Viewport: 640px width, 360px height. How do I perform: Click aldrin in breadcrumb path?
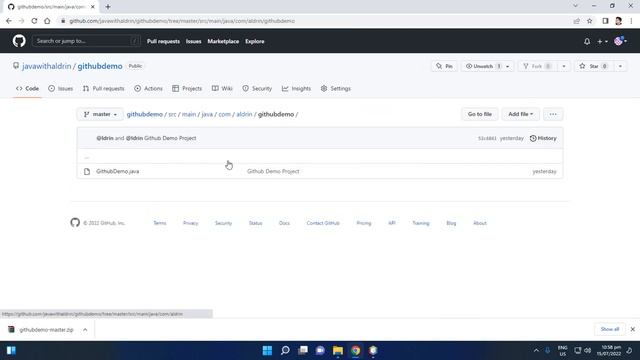244,114
